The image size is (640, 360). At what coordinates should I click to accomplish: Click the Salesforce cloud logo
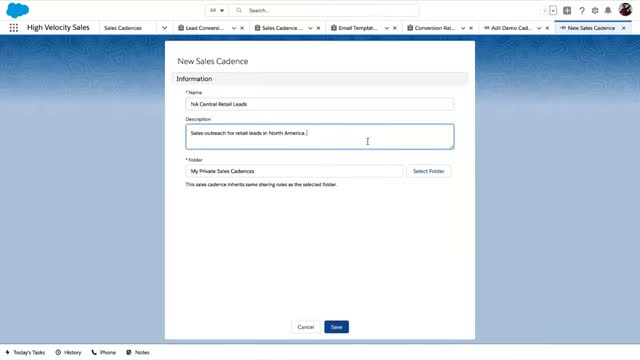(x=18, y=10)
